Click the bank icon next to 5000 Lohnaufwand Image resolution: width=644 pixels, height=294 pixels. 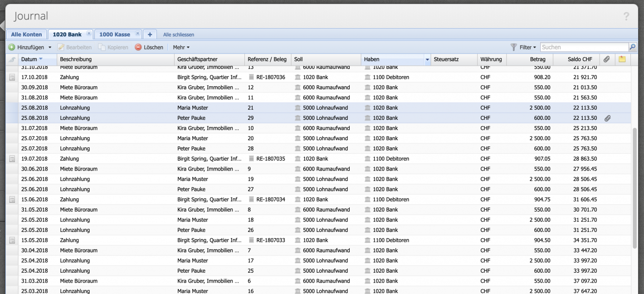(x=297, y=108)
